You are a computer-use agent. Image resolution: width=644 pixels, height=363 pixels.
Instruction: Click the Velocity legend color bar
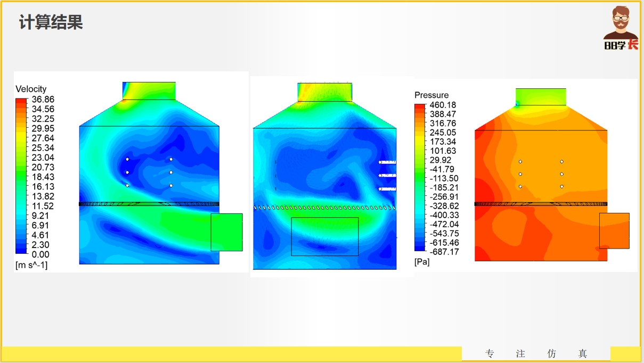[x=21, y=177]
